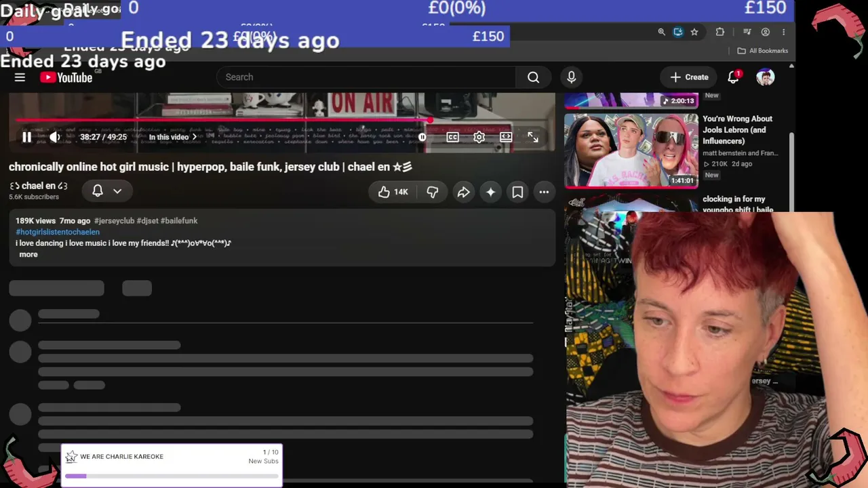
Task: Go to the YouTube home logo
Action: (66, 77)
